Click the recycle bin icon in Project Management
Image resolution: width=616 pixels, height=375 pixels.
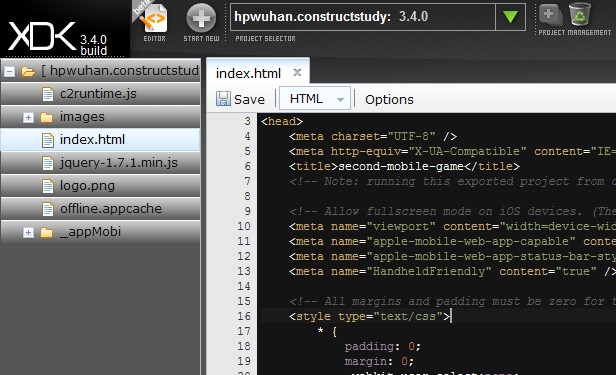click(x=580, y=14)
